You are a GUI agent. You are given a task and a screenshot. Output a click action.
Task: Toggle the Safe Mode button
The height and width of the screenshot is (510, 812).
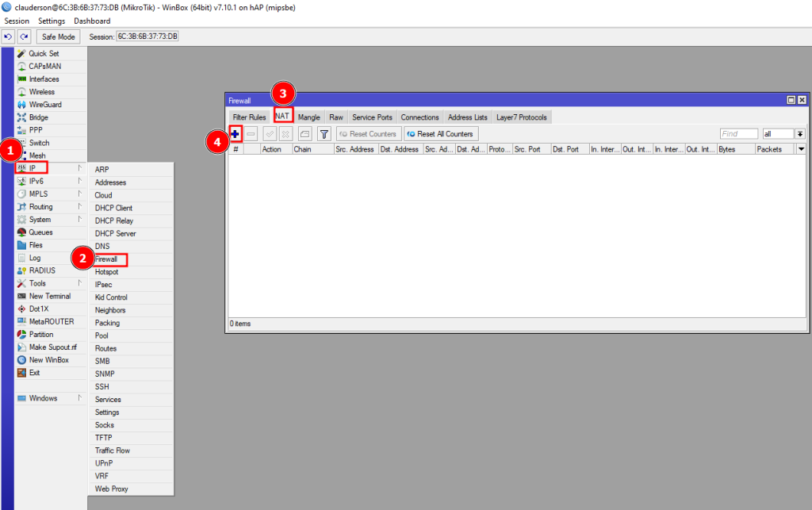(x=59, y=36)
